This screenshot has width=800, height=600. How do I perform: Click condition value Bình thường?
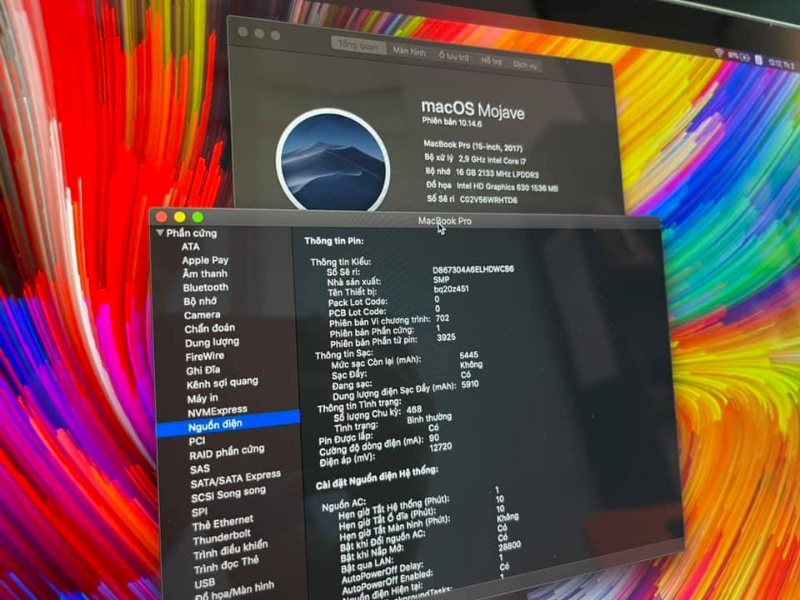click(429, 418)
